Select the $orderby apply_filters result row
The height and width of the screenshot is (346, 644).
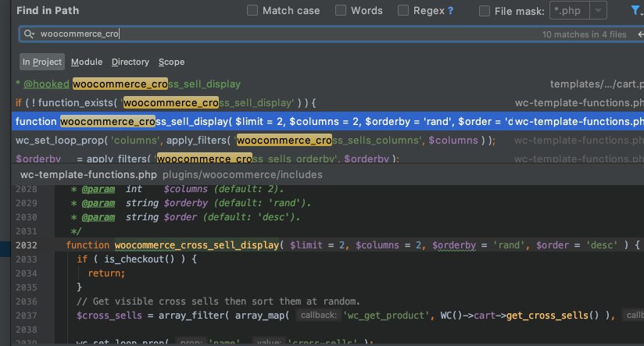pyautogui.click(x=327, y=158)
